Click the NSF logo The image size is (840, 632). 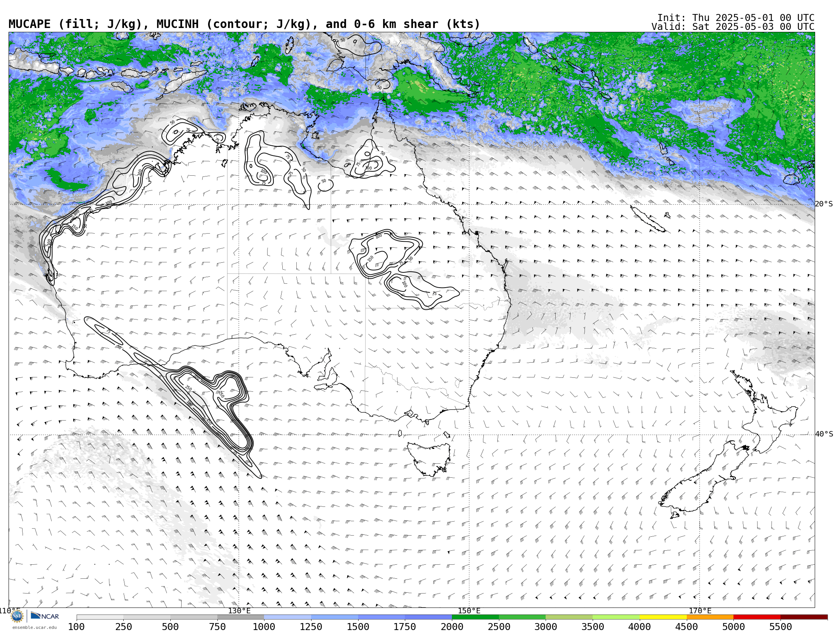17,616
